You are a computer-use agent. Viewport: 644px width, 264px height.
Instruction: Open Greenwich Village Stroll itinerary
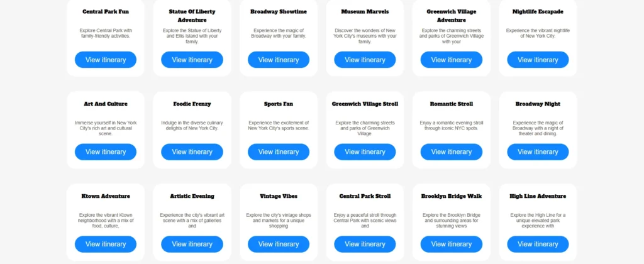(x=365, y=151)
